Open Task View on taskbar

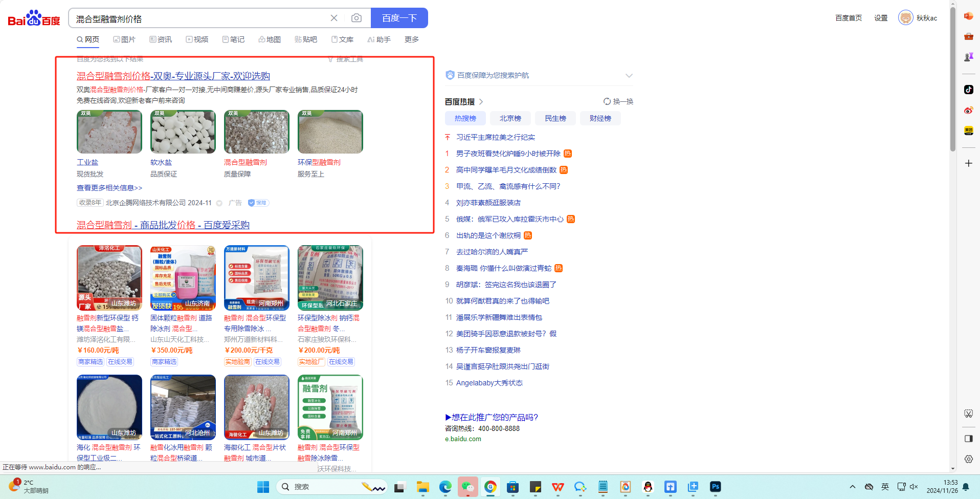[x=399, y=487]
